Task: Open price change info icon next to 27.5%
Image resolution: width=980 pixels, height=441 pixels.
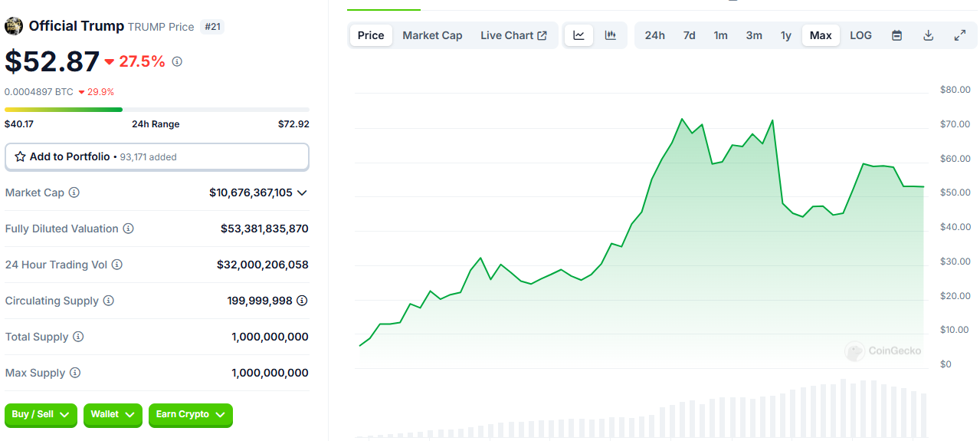Action: click(177, 61)
